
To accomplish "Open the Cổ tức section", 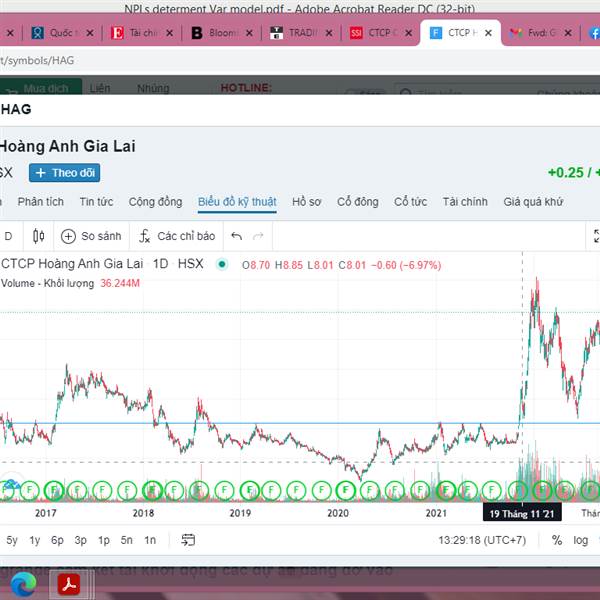I will [x=410, y=202].
